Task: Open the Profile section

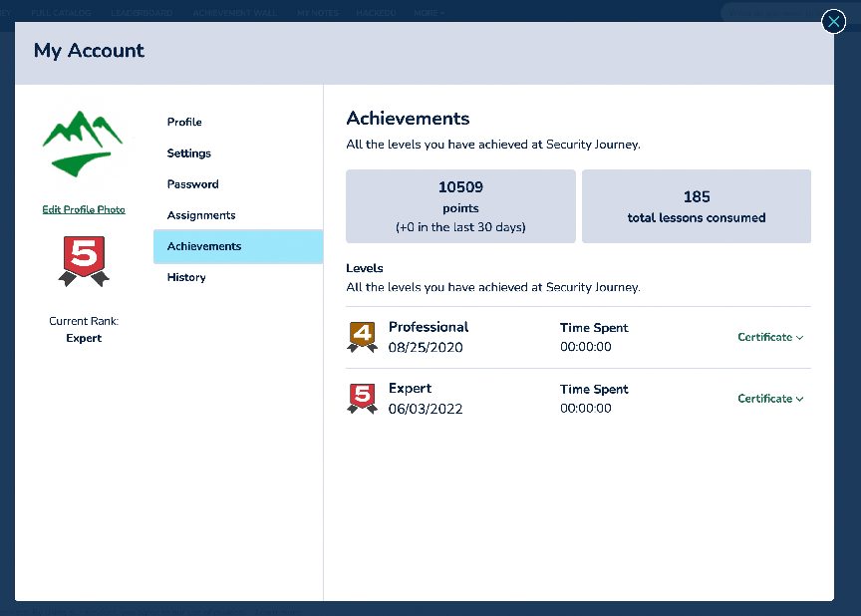Action: click(x=184, y=122)
